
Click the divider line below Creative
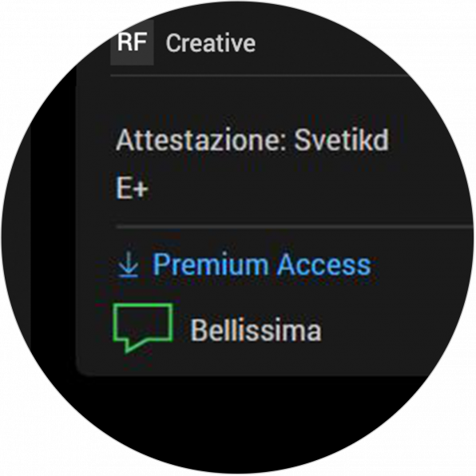(258, 75)
